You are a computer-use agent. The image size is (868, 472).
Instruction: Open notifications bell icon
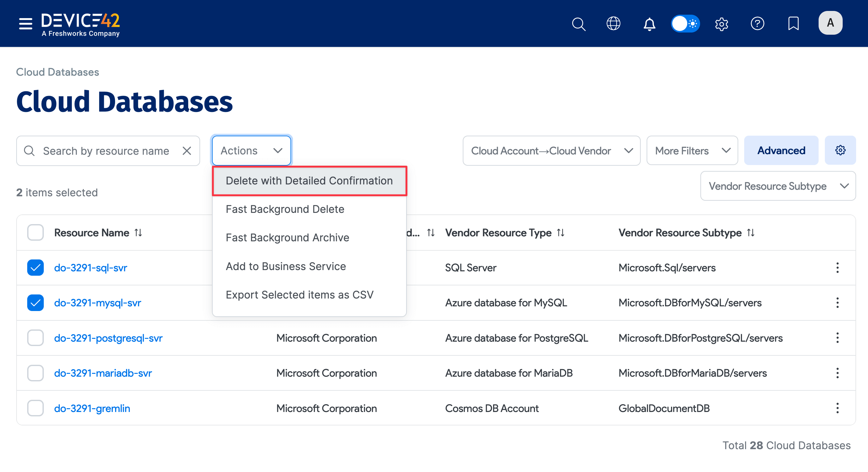pyautogui.click(x=649, y=23)
